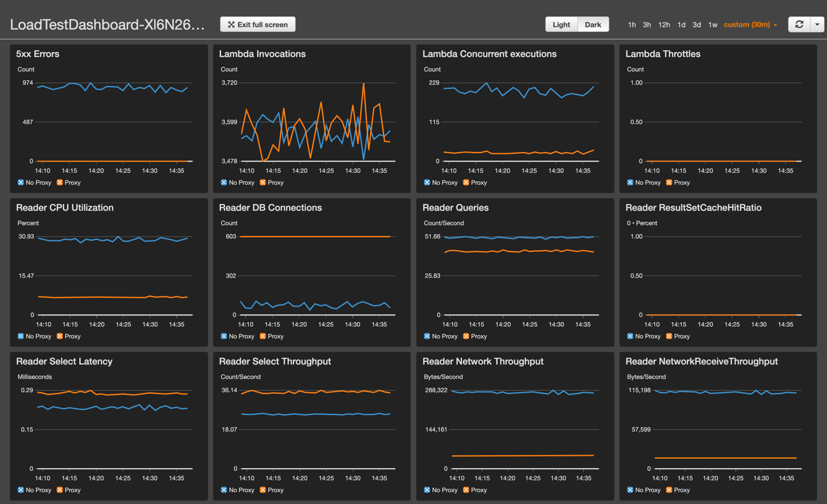Click the Lambda Concurrent executions widget title
827x504 pixels.
click(x=489, y=54)
